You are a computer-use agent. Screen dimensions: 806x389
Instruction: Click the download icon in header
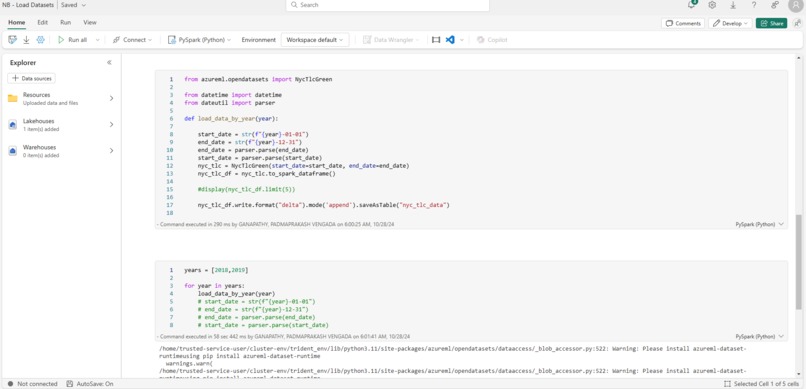coord(733,5)
